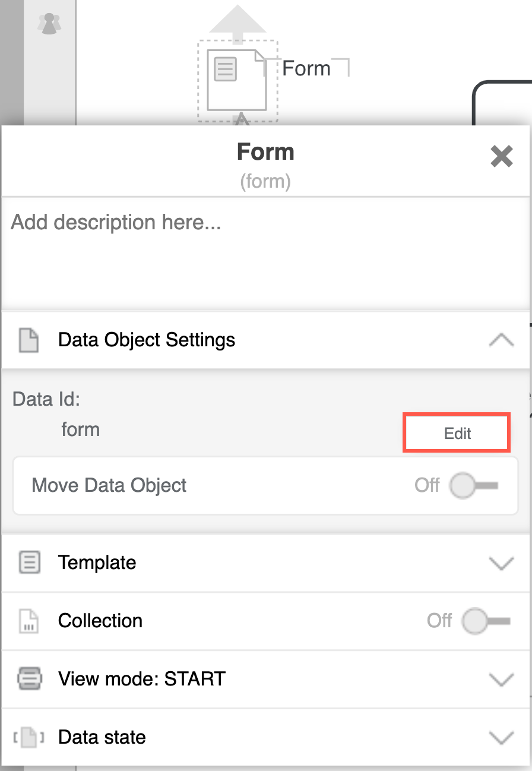Collapse the Data Object Settings section
This screenshot has height=771, width=532.
point(501,339)
